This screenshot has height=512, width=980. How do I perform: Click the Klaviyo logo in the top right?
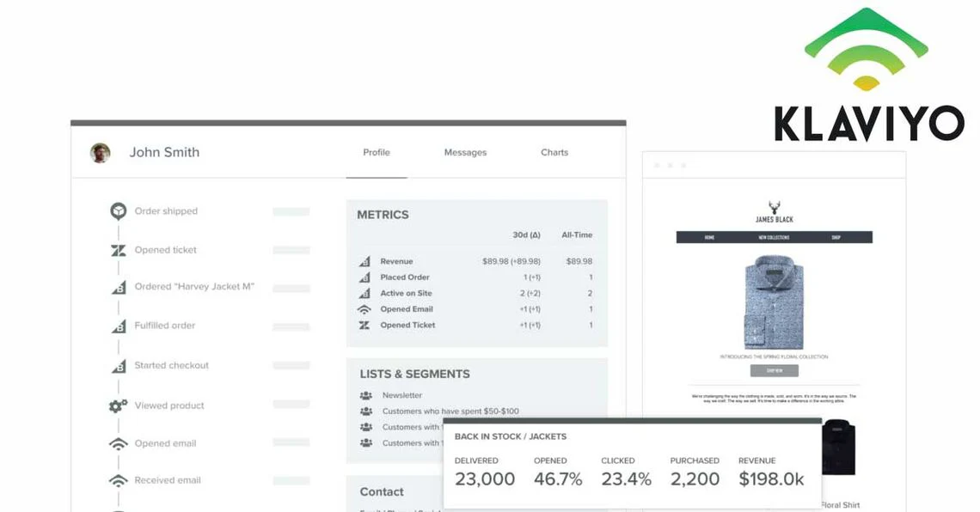point(867,76)
